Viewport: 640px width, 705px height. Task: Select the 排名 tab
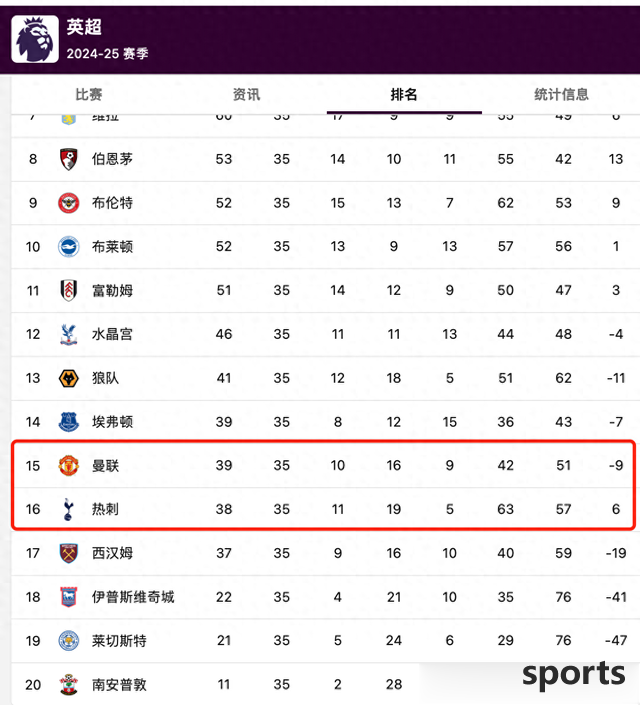pyautogui.click(x=404, y=94)
